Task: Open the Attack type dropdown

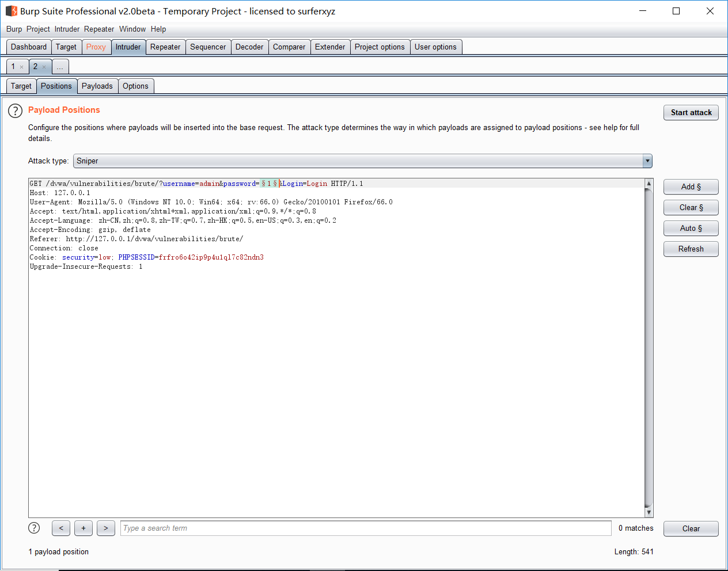Action: 647,161
